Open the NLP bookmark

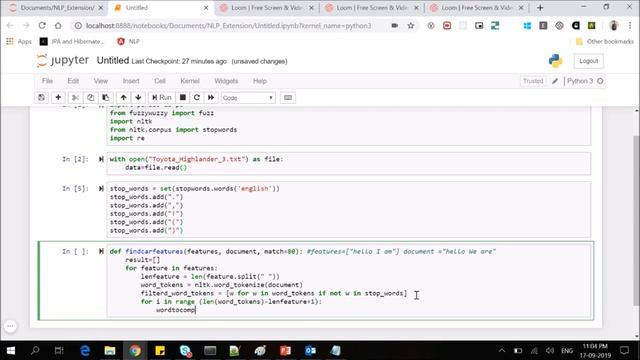(129, 42)
